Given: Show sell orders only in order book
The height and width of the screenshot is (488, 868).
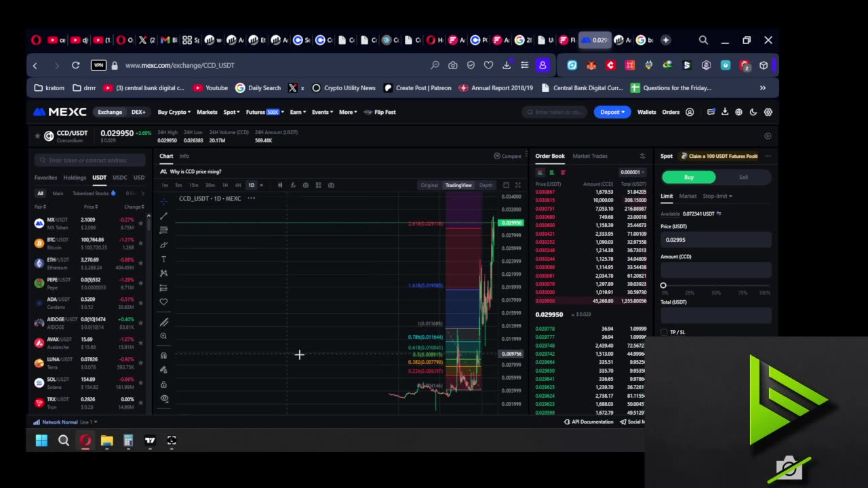Looking at the screenshot, I should (x=563, y=172).
